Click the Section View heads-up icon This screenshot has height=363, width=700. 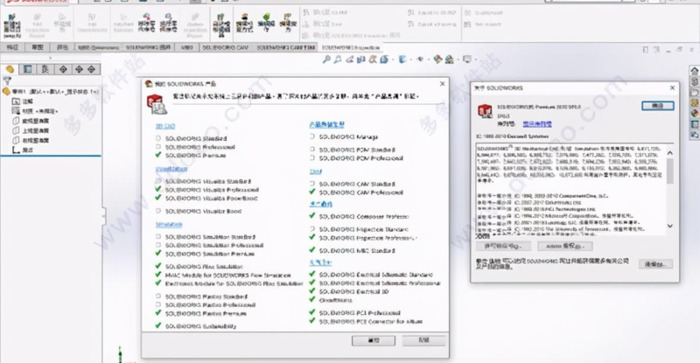point(361,59)
